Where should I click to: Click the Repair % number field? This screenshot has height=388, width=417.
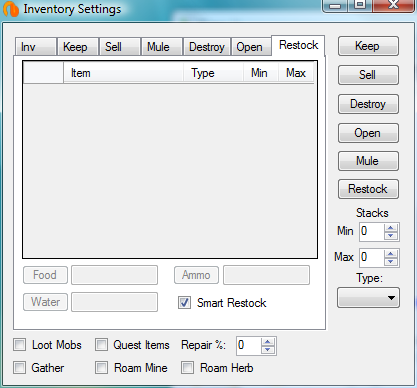pyautogui.click(x=249, y=346)
